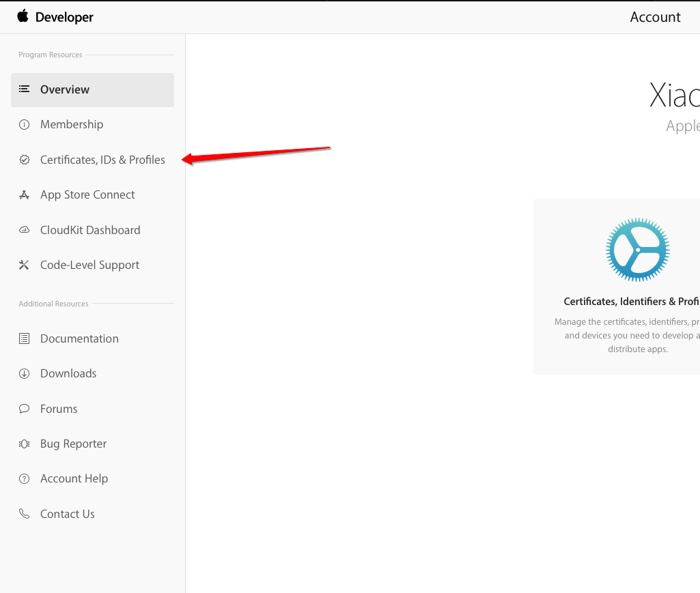
Task: Click the Program Resources section label
Action: point(51,55)
